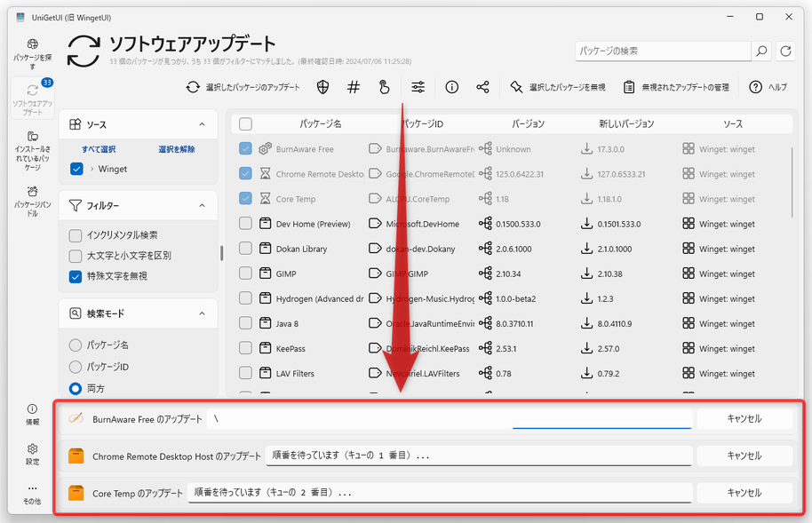Collapse the フィルター section
This screenshot has width=812, height=523.
pos(202,206)
